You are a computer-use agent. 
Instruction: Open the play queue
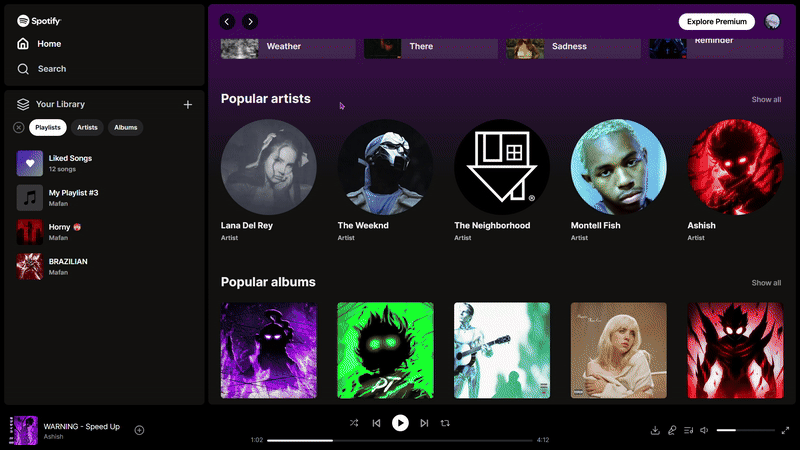(688, 431)
